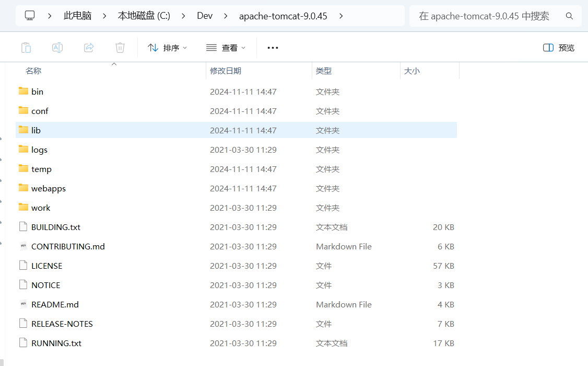Image resolution: width=588 pixels, height=366 pixels.
Task: Expand the chevron after 本地磁盘 (C:)
Action: coord(183,16)
